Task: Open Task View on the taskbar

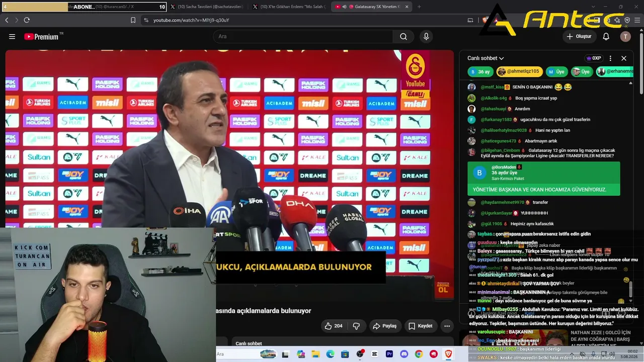Action: click(286, 354)
